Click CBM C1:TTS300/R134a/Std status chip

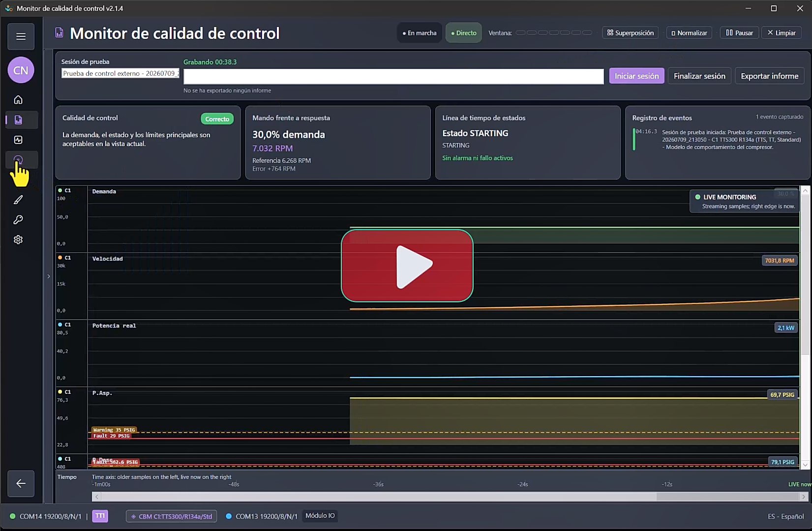[171, 516]
